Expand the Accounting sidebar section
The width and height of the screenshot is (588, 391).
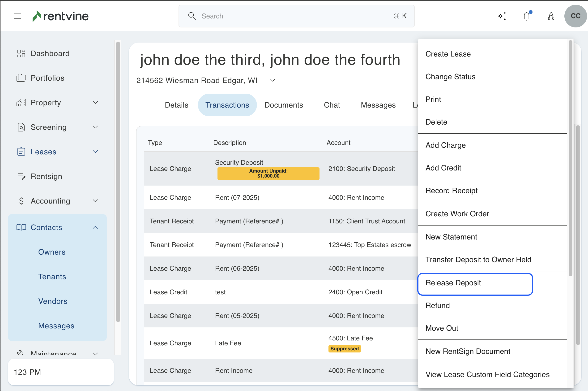[95, 201]
